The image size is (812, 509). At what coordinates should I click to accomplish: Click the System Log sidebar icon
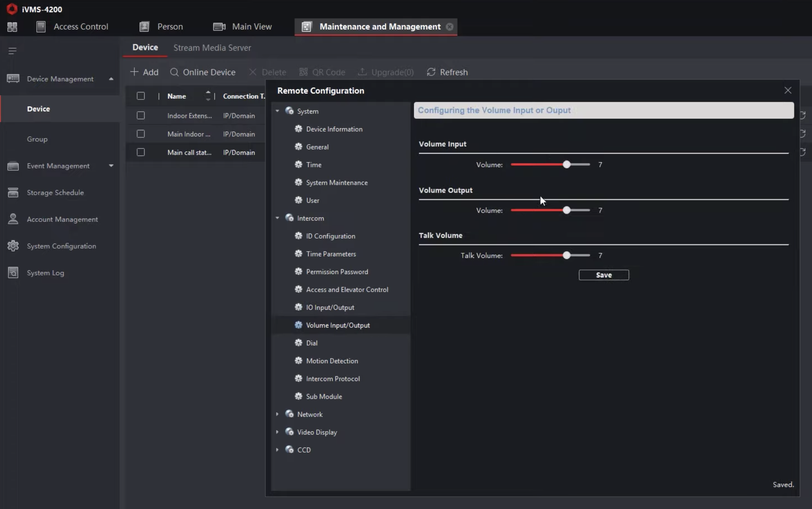point(13,272)
